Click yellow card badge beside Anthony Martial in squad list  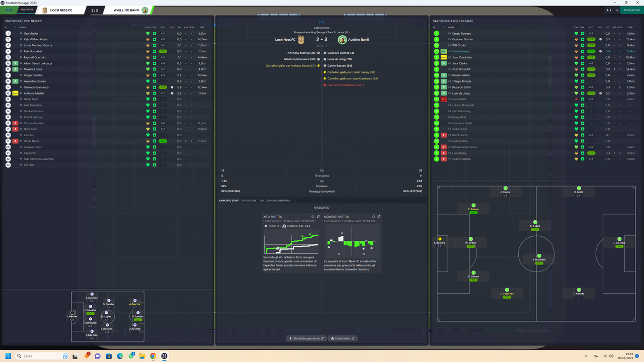pos(16,93)
